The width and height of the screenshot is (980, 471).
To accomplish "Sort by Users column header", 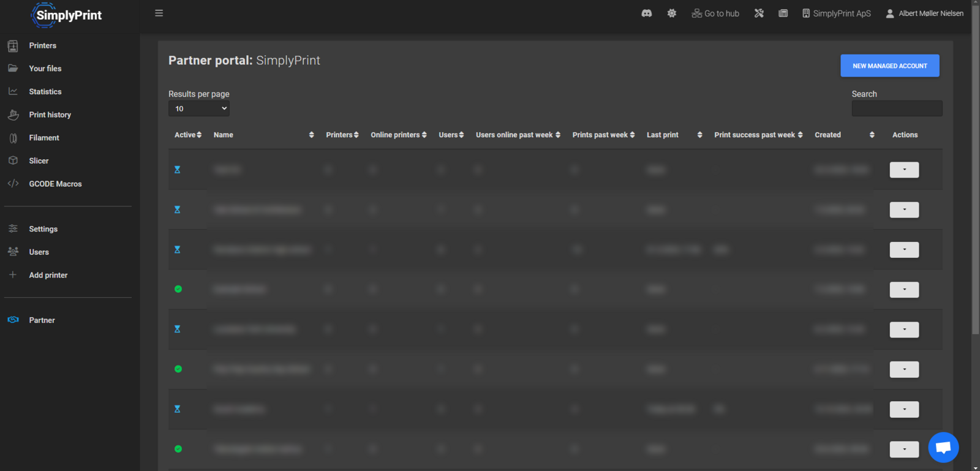I will click(451, 135).
